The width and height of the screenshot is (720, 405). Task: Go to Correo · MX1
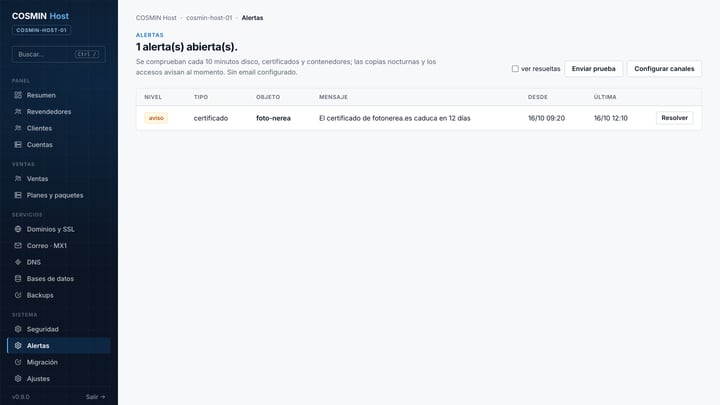click(x=59, y=246)
